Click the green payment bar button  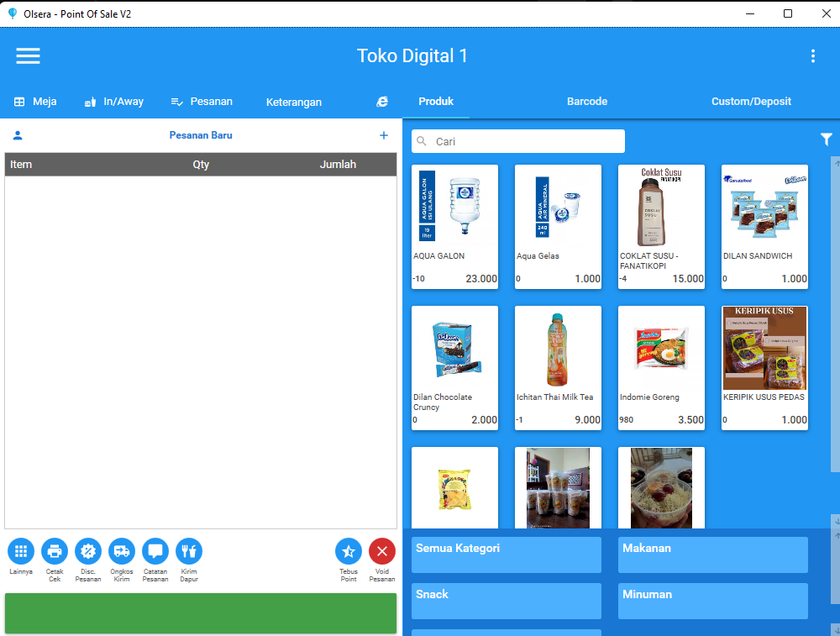tap(201, 613)
